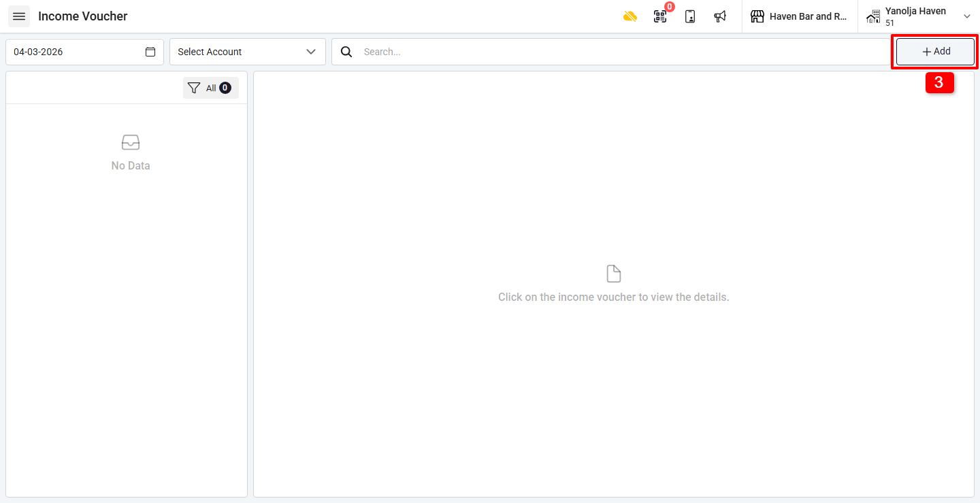Click the store icon beside Haven Bar
The height and width of the screenshot is (503, 980).
point(757,16)
